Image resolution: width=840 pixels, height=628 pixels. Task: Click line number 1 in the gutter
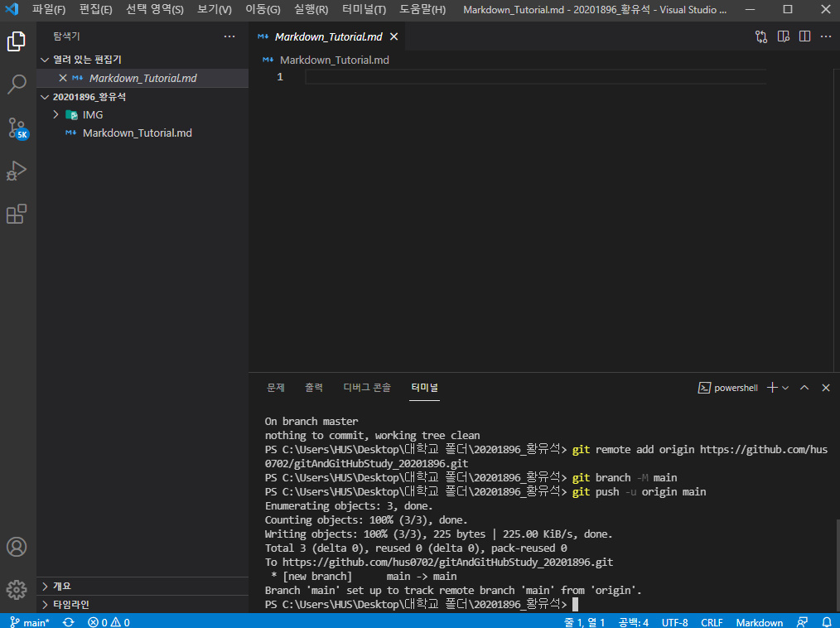(x=280, y=77)
